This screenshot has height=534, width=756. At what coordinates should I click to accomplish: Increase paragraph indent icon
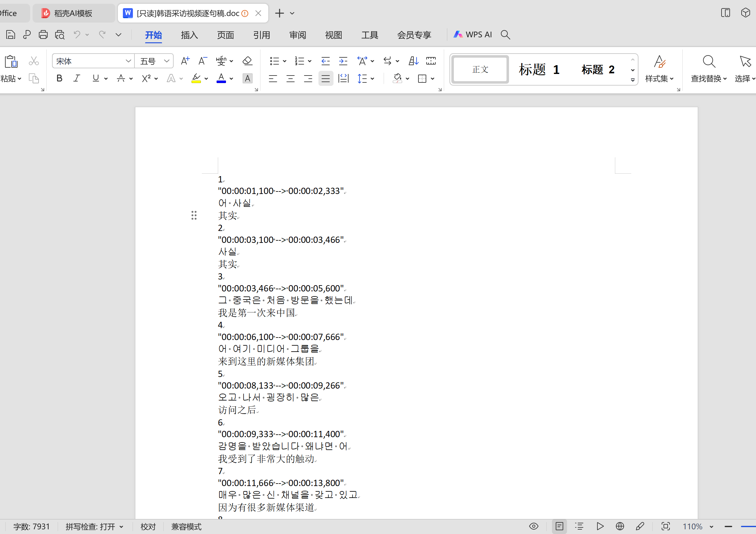click(343, 61)
